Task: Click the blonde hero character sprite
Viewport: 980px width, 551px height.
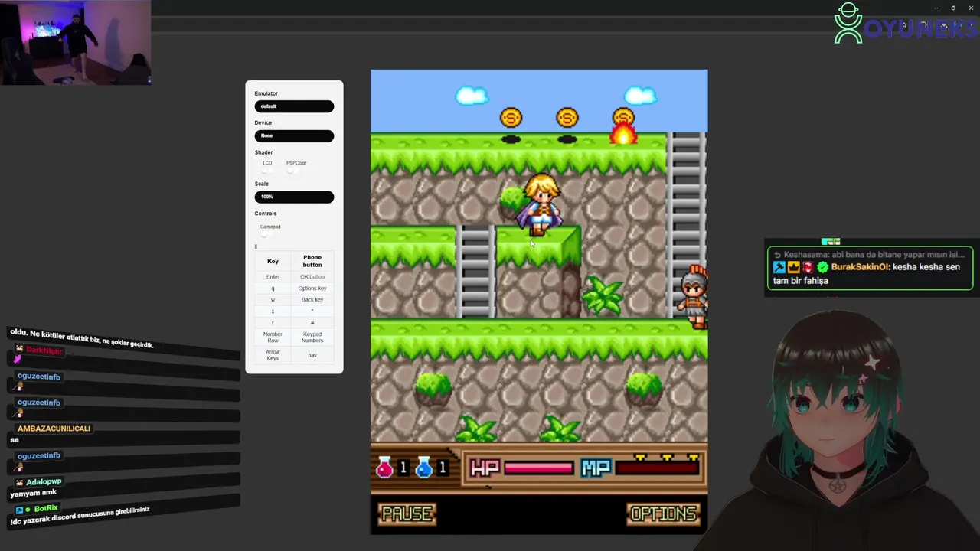Action: pos(540,205)
